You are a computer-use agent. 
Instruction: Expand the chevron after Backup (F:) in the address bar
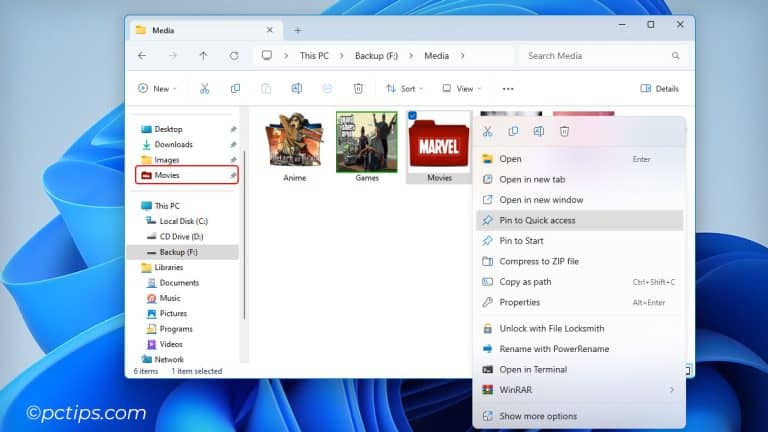pos(410,56)
